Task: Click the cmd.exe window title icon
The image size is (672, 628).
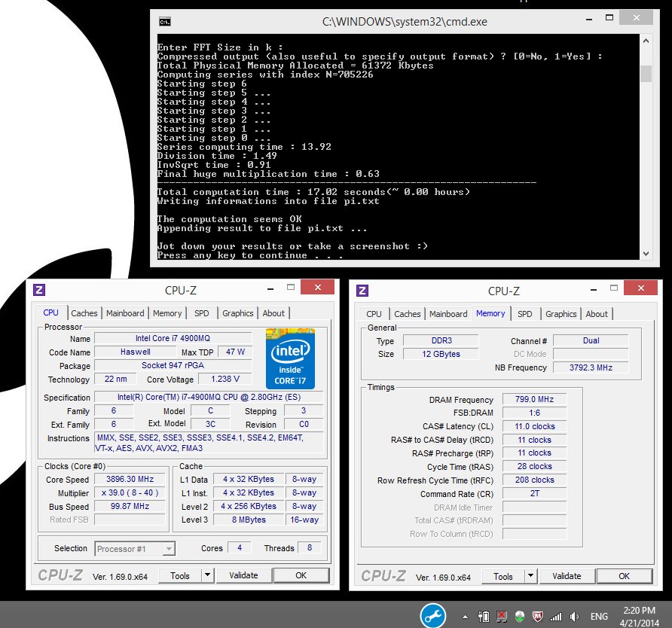Action: coord(164,22)
